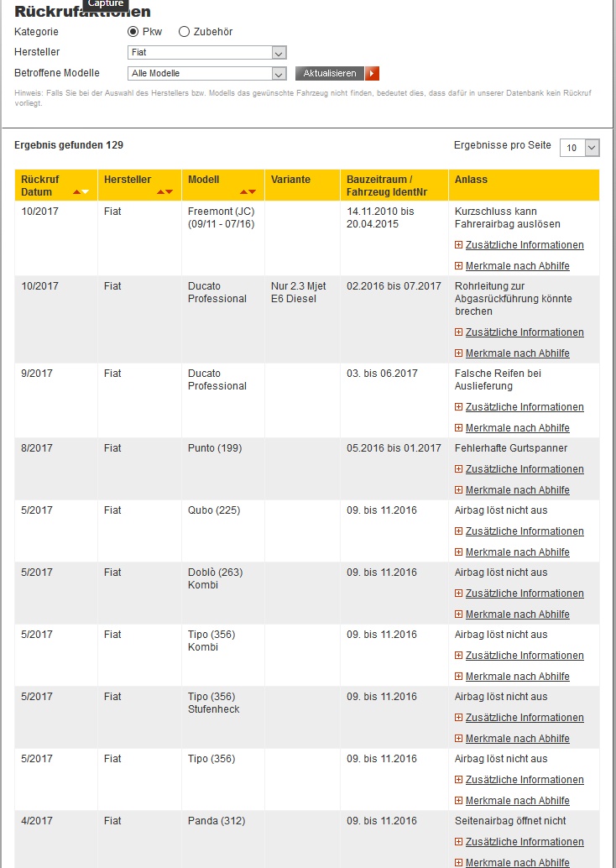The image size is (616, 868).
Task: Open the Hersteller dropdown showing Fiat
Action: coord(207,53)
